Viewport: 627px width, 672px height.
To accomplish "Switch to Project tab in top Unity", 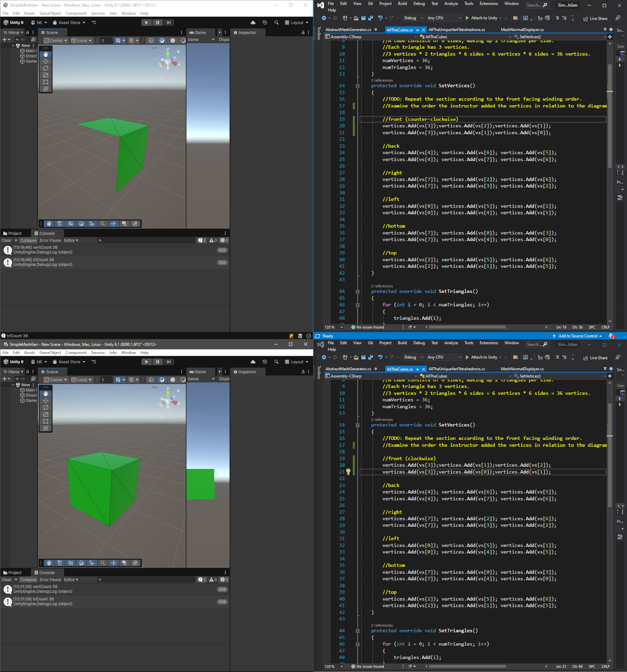I will pyautogui.click(x=12, y=234).
